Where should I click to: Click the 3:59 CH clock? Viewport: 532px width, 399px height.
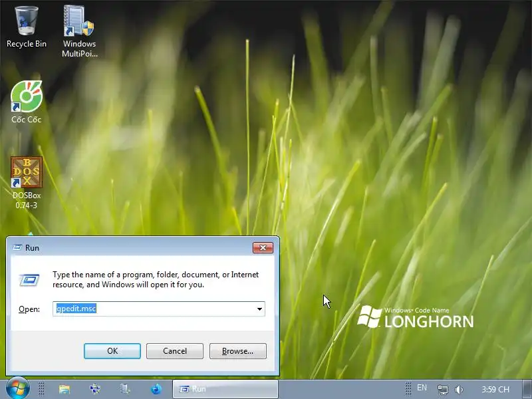tap(495, 389)
